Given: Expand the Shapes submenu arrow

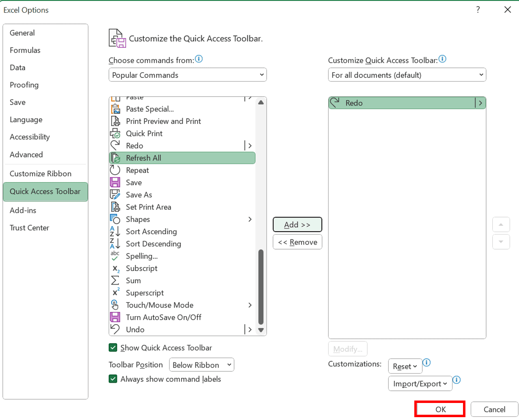Looking at the screenshot, I should click(x=250, y=219).
